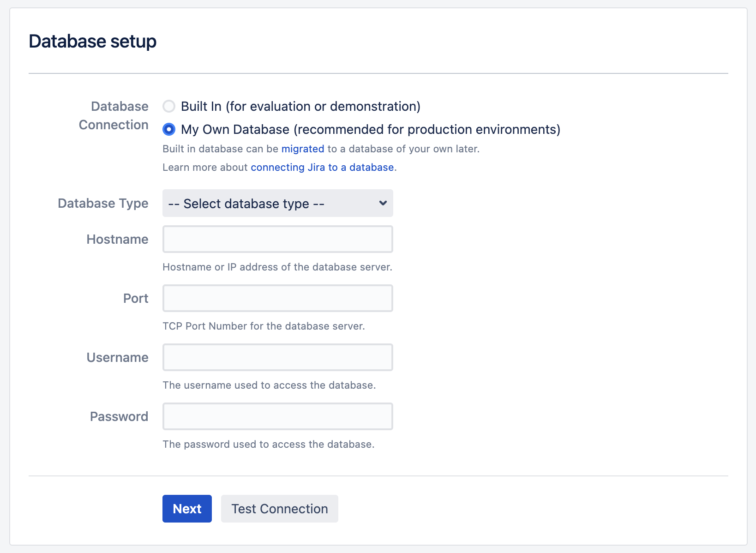The width and height of the screenshot is (756, 553).
Task: Click the 'My Own Database (recommended...)' label text
Action: coord(370,130)
